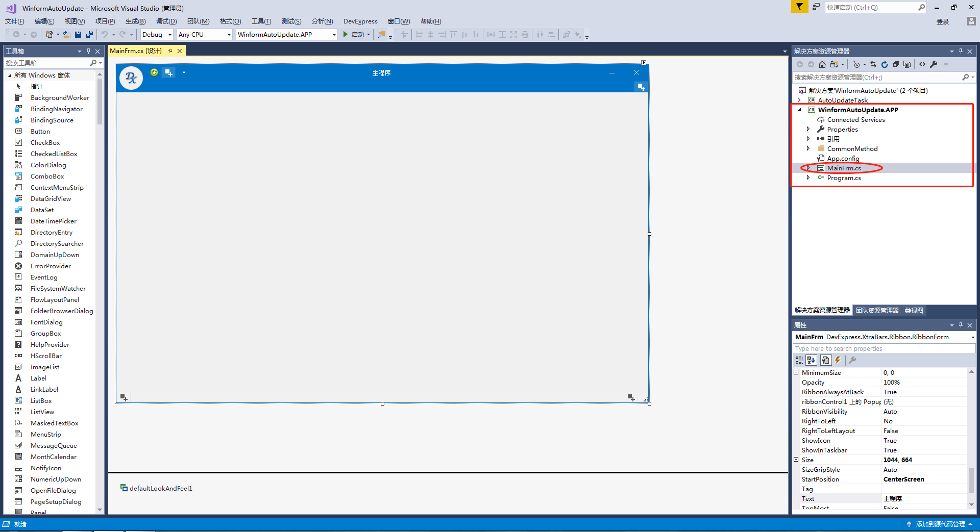Screen dimensions: 980x532
Task: Click the Undo toolbar icon
Action: click(x=105, y=34)
